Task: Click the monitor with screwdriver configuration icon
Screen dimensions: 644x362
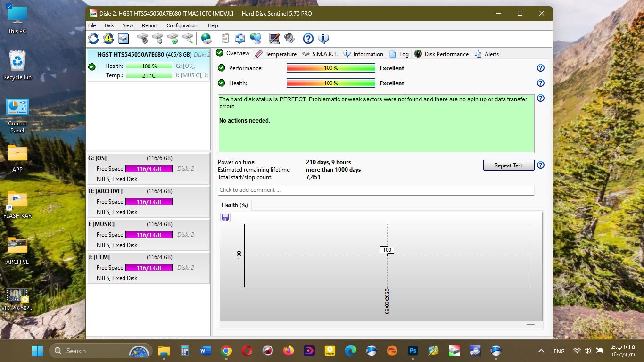Action: pyautogui.click(x=274, y=39)
